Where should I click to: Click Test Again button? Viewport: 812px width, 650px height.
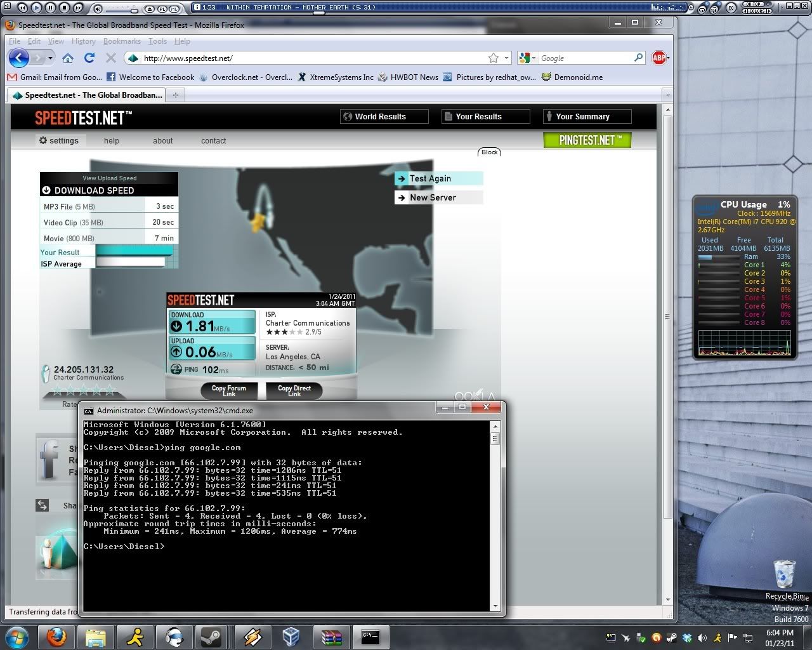438,178
